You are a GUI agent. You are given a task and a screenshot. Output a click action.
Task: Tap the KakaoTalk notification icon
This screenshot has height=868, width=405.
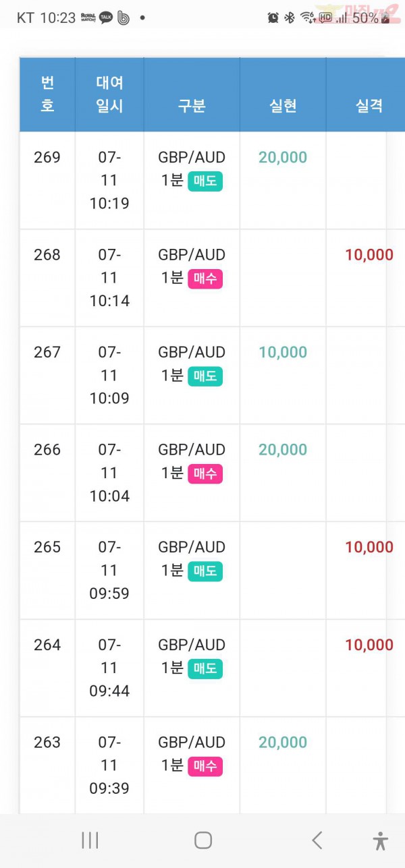[106, 18]
